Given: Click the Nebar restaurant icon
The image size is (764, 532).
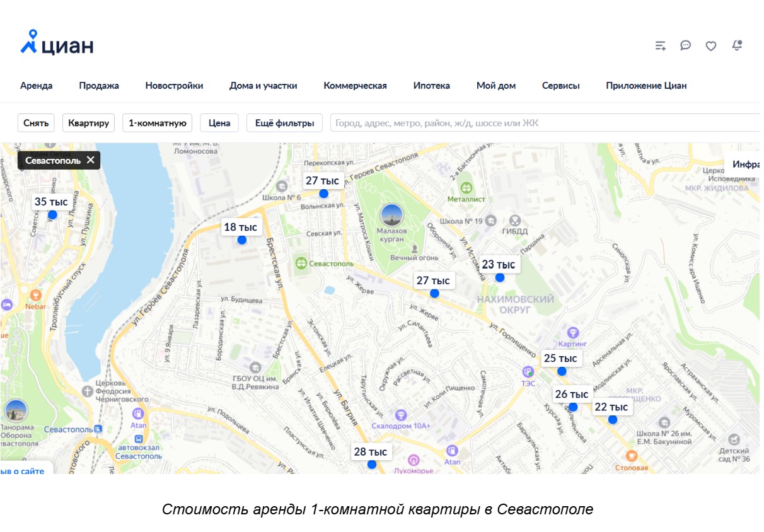Looking at the screenshot, I should 36,294.
